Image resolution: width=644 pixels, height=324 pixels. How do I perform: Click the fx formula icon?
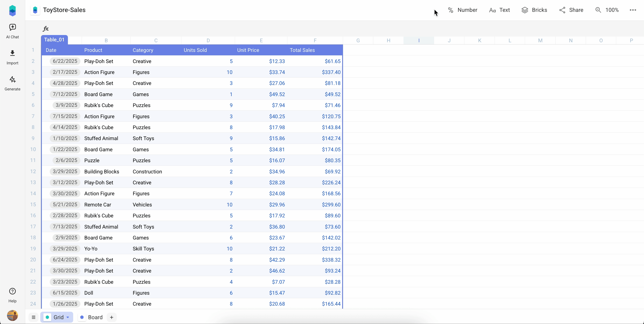(46, 28)
